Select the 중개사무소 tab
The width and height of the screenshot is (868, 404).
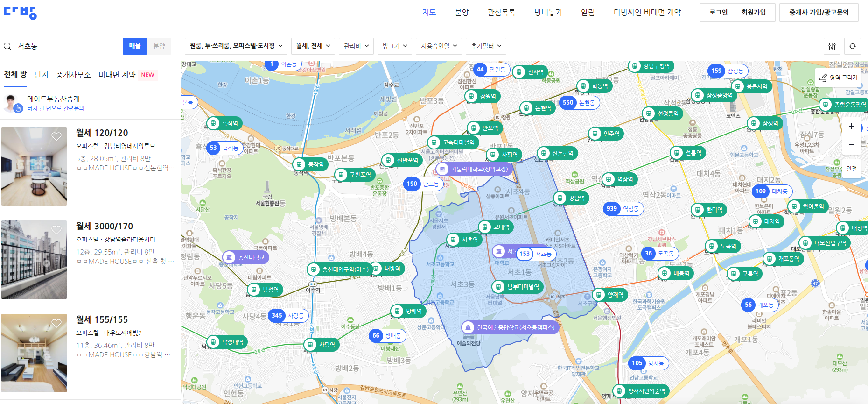(x=73, y=75)
